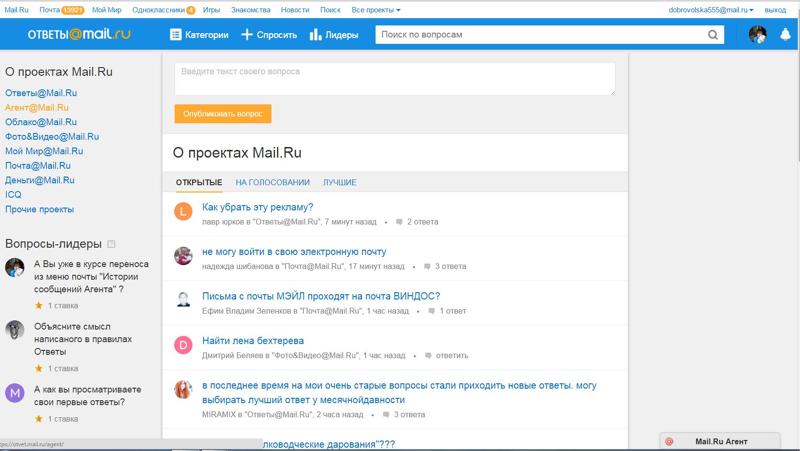Click avatar of Ефим Владим Зеленков
Screen dimensions: 800x451
click(183, 300)
